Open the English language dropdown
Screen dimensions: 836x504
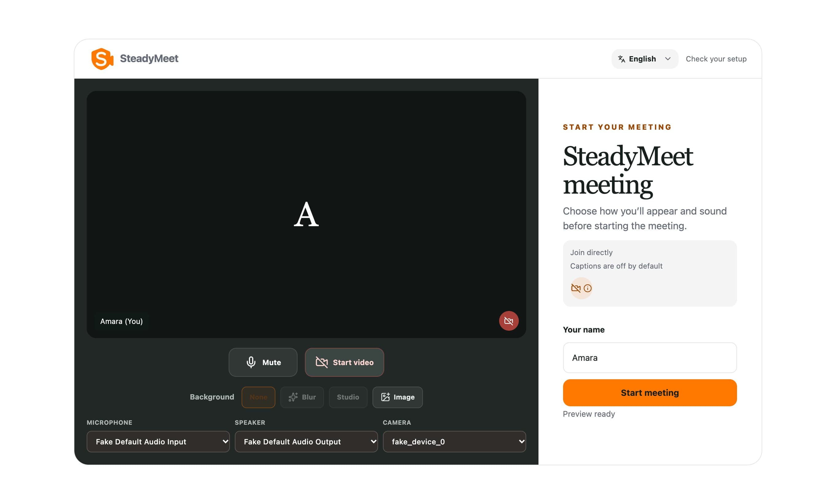645,59
